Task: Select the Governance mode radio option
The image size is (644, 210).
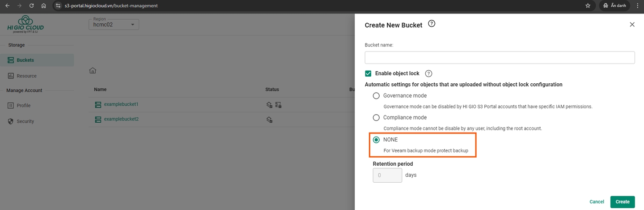Action: tap(376, 95)
